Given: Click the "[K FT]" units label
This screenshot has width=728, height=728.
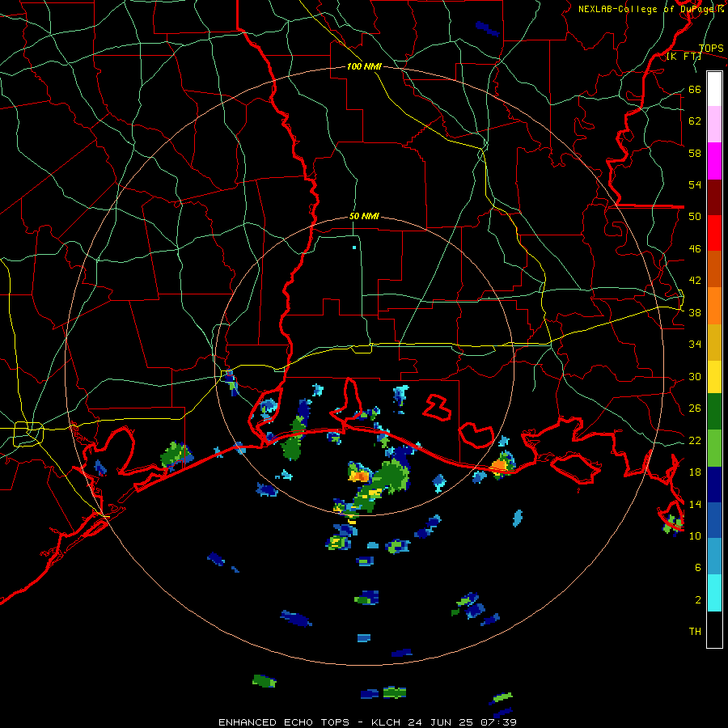Looking at the screenshot, I should point(684,57).
